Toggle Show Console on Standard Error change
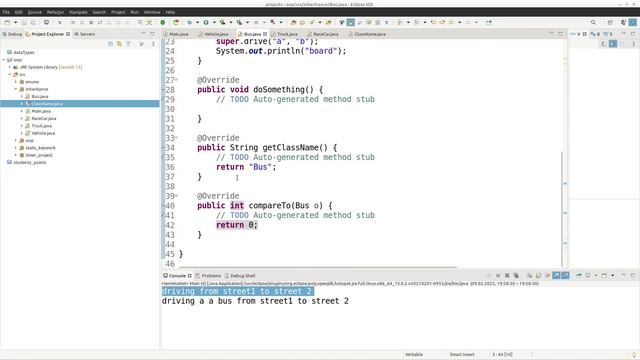Viewport: 640px width, 360px height. tap(565, 276)
